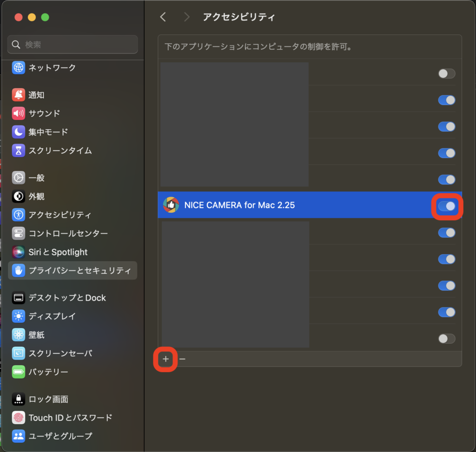Open the サウンド speaker icon
The image size is (476, 452).
click(x=19, y=113)
